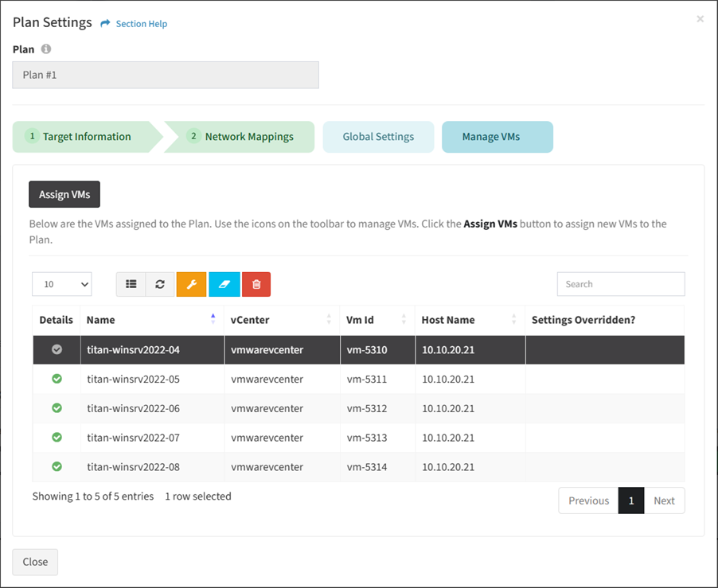Click vmwarevcenter cell in titan-winsrv2022-05 row
718x588 pixels.
point(282,379)
